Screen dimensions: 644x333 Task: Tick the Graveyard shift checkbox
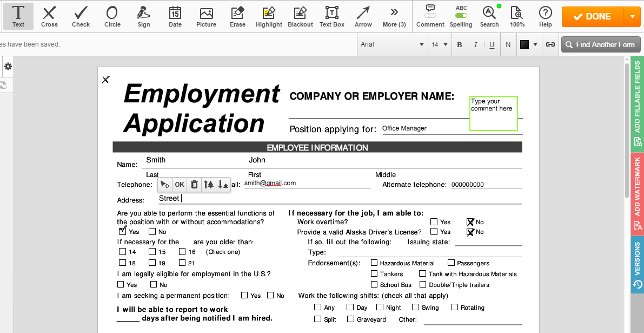(350, 318)
